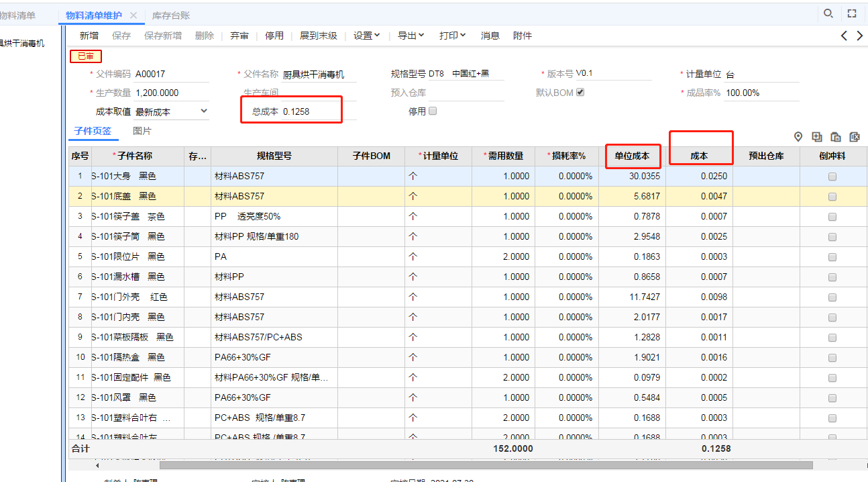Click the 停用 toolbar button
Image resolution: width=868 pixels, height=482 pixels.
[274, 36]
